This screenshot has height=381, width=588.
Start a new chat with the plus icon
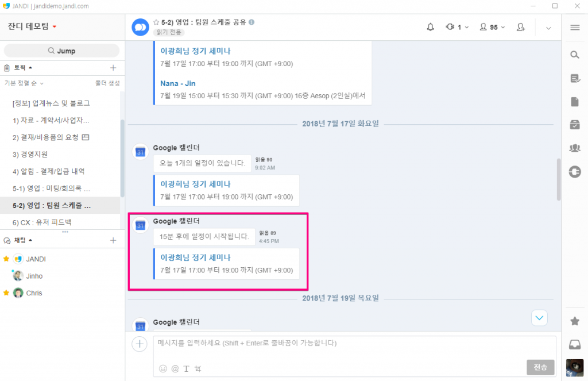point(113,240)
